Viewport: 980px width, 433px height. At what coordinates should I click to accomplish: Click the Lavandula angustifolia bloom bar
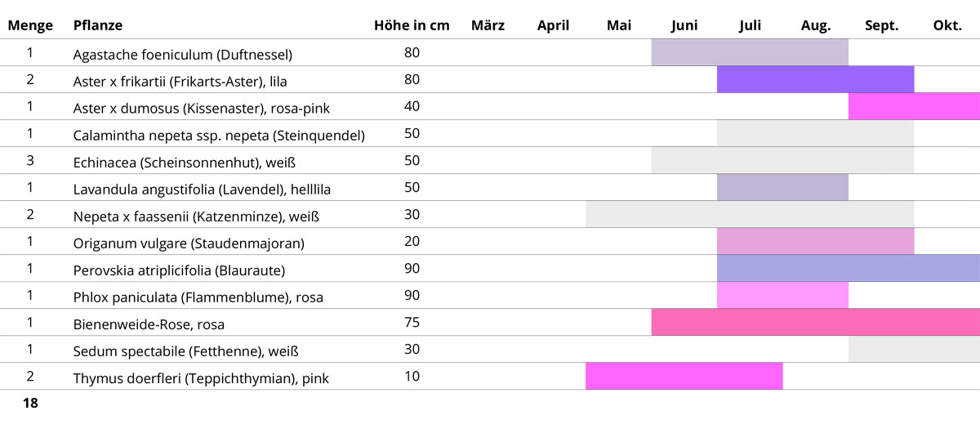pos(782,187)
